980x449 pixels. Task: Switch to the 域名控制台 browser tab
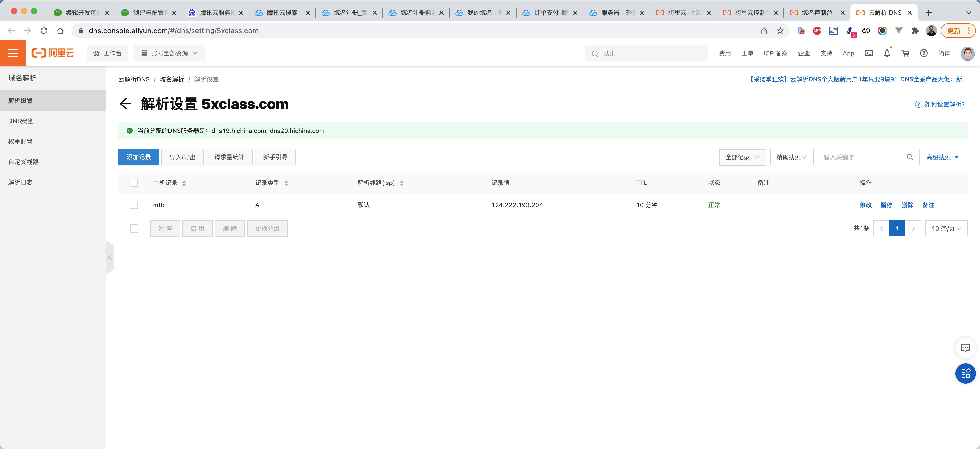[816, 13]
